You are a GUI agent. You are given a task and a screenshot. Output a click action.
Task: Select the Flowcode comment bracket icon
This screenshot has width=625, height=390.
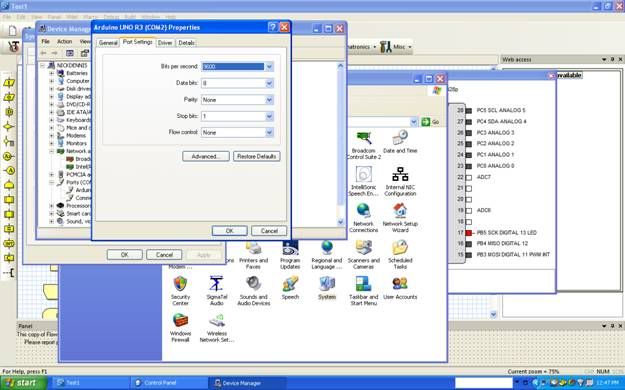[9, 273]
